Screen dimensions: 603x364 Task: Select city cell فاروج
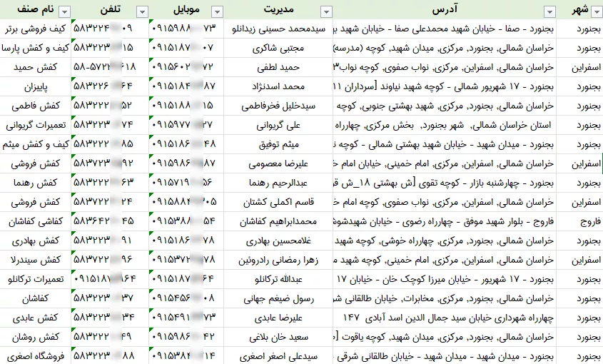coord(579,221)
